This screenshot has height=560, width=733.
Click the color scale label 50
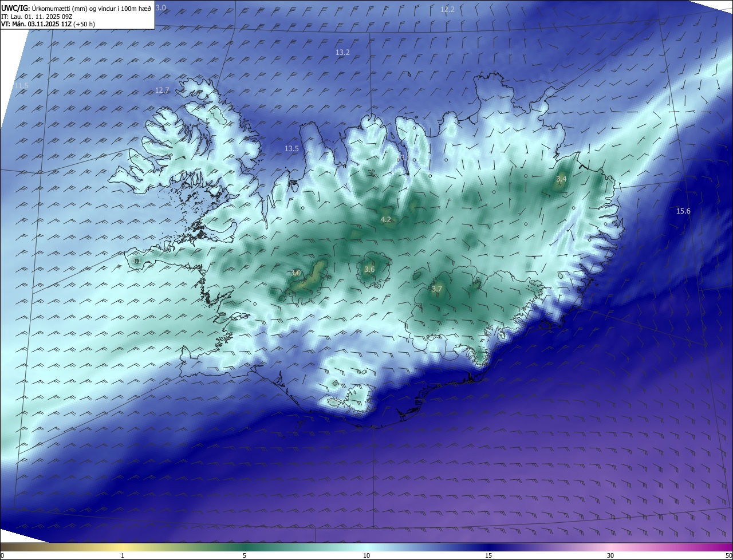(x=728, y=555)
